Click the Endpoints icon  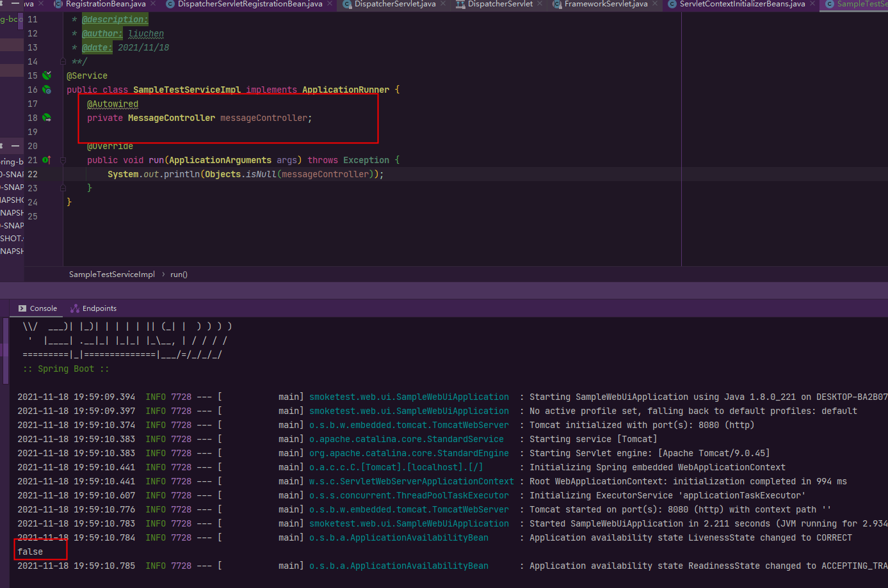click(75, 308)
